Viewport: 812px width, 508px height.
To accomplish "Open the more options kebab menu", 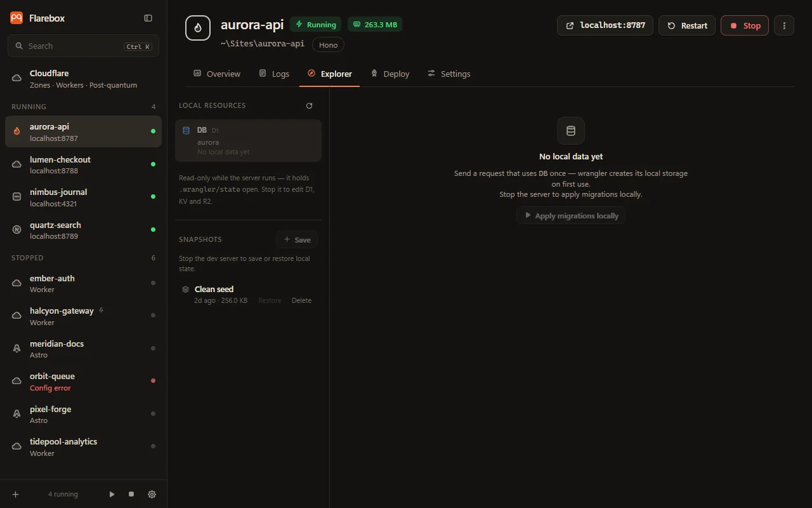I will click(784, 25).
